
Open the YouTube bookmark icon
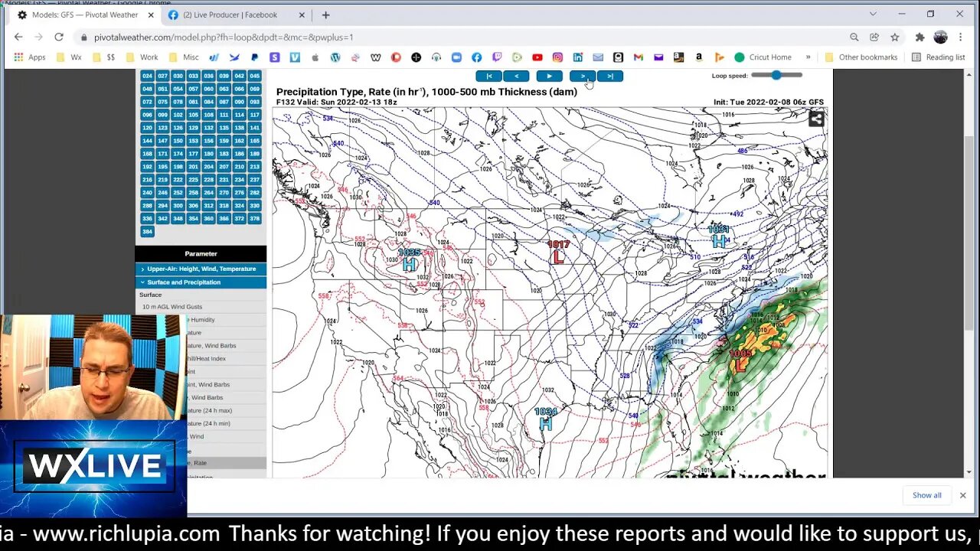537,57
